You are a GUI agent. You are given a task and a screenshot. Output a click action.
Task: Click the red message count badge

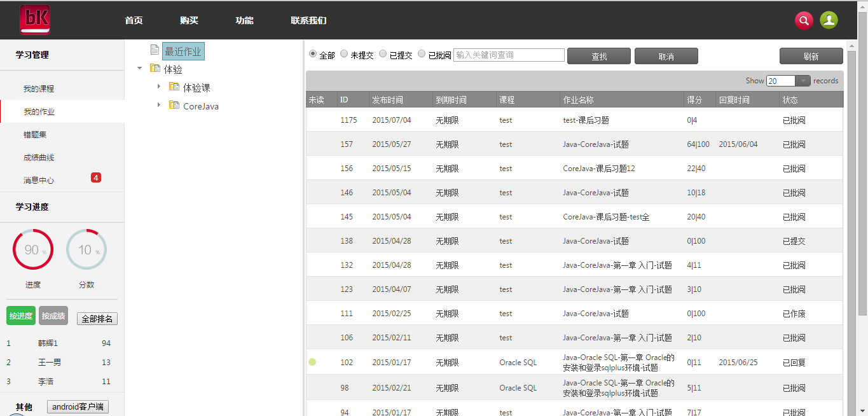96,177
